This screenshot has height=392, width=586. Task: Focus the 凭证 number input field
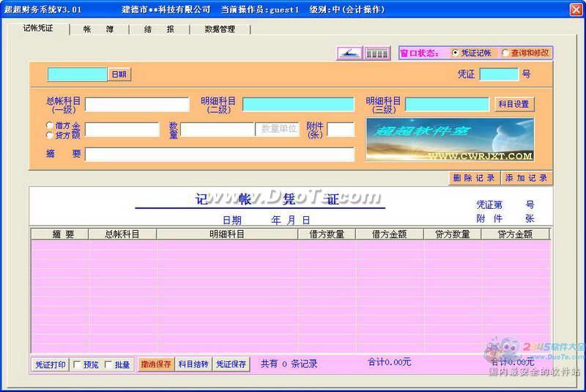click(499, 74)
